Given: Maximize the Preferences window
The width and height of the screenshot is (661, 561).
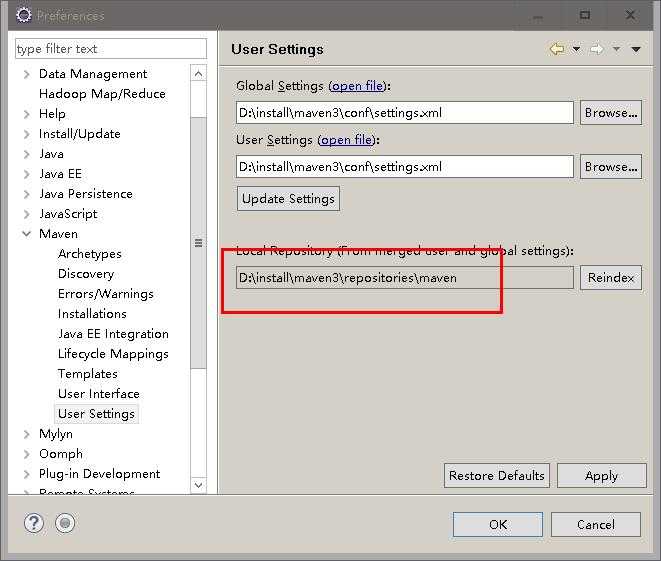Looking at the screenshot, I should pos(585,15).
